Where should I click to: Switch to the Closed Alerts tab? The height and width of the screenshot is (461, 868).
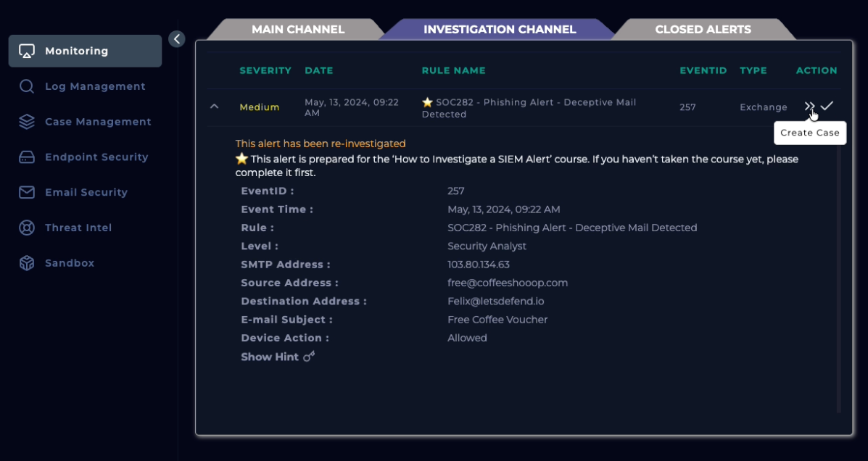pos(703,30)
